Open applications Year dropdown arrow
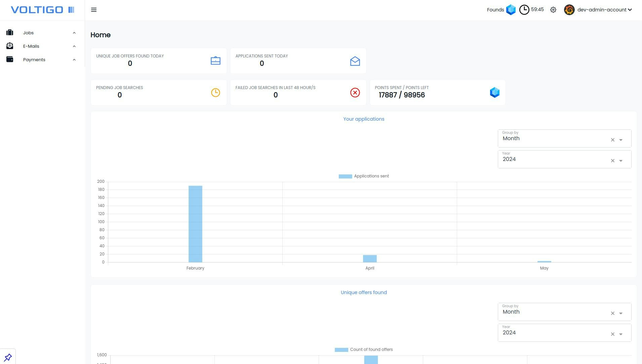Viewport: 642px width, 364px height. pos(621,161)
